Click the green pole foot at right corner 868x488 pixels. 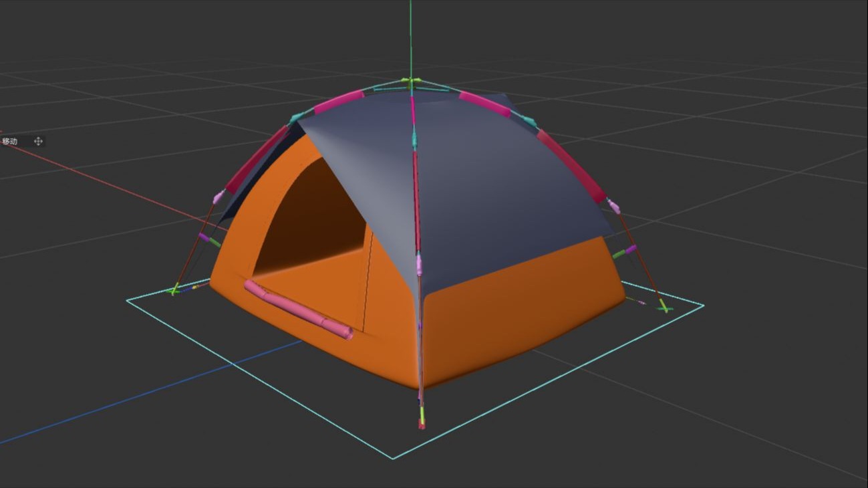[x=664, y=307]
